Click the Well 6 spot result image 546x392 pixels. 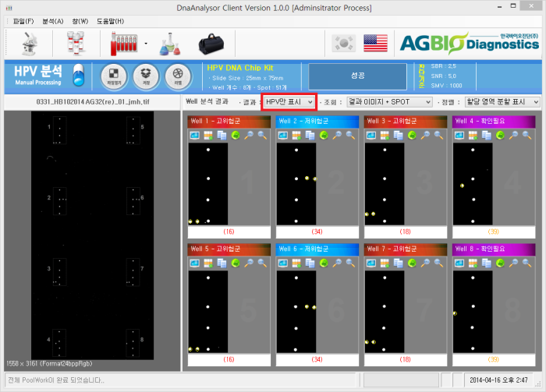click(x=296, y=312)
